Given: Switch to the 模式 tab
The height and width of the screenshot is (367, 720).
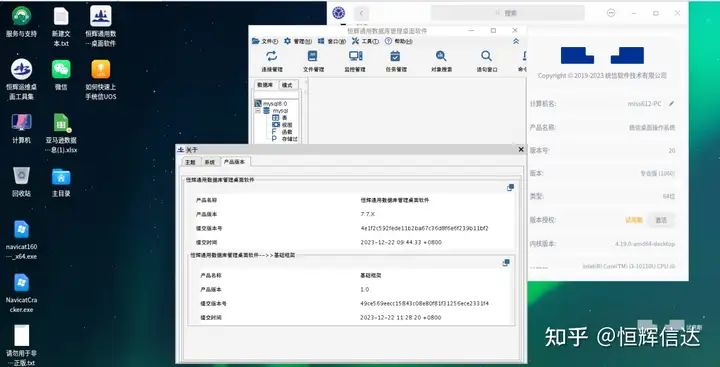Looking at the screenshot, I should 288,85.
